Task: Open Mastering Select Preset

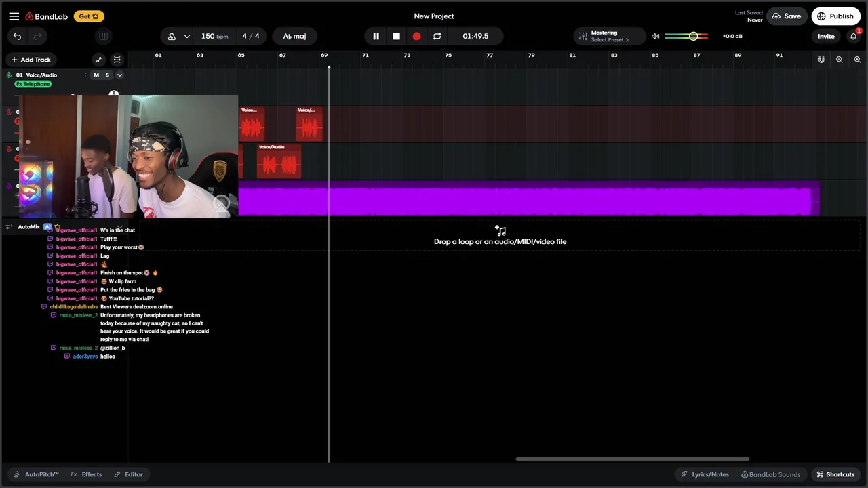Action: pyautogui.click(x=610, y=36)
